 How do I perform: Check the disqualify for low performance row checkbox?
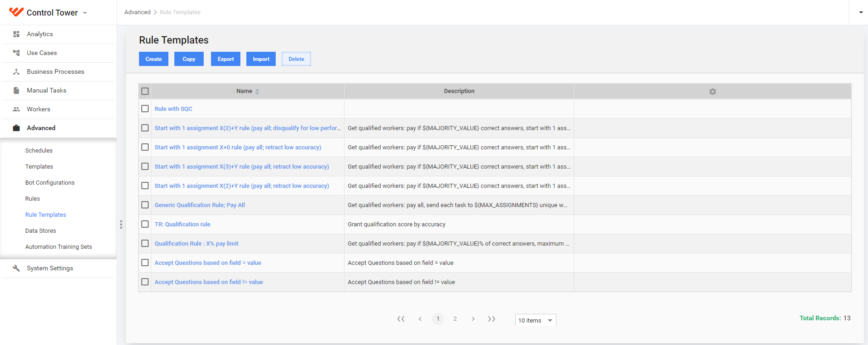click(x=145, y=128)
